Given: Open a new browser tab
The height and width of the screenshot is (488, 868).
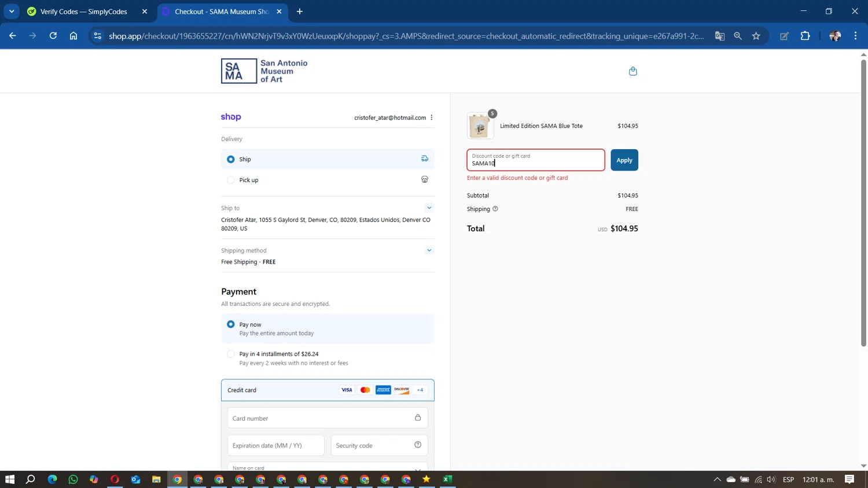Looking at the screenshot, I should tap(299, 12).
